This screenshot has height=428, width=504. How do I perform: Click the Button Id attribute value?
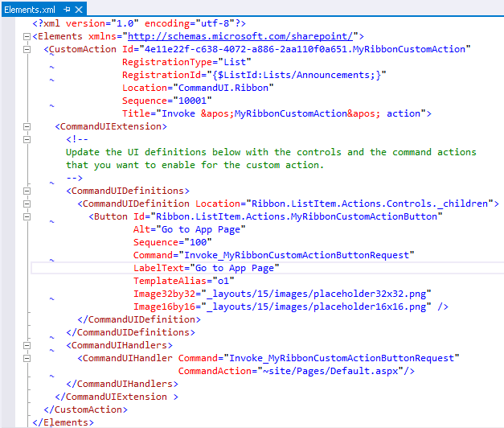[x=297, y=216]
